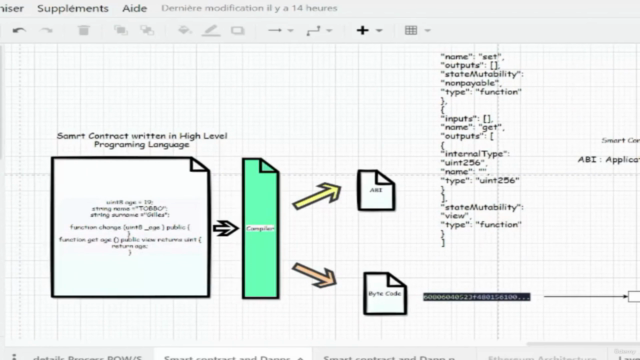
Task: Click the plus Insert icon
Action: pyautogui.click(x=362, y=30)
